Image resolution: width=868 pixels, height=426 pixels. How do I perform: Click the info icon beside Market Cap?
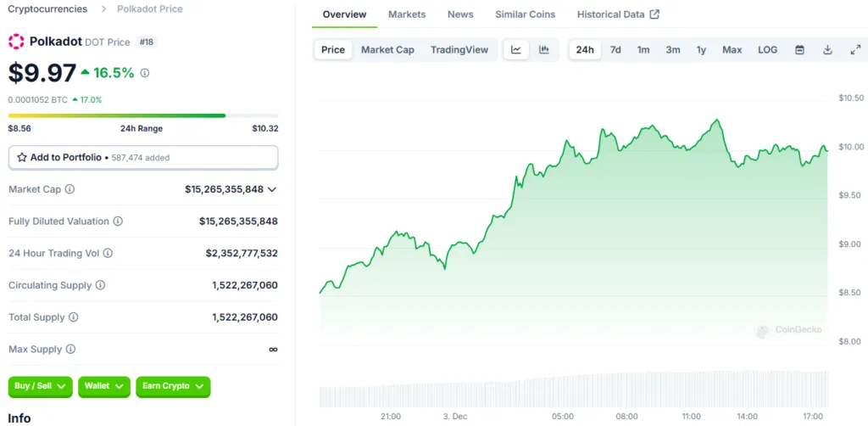[70, 189]
